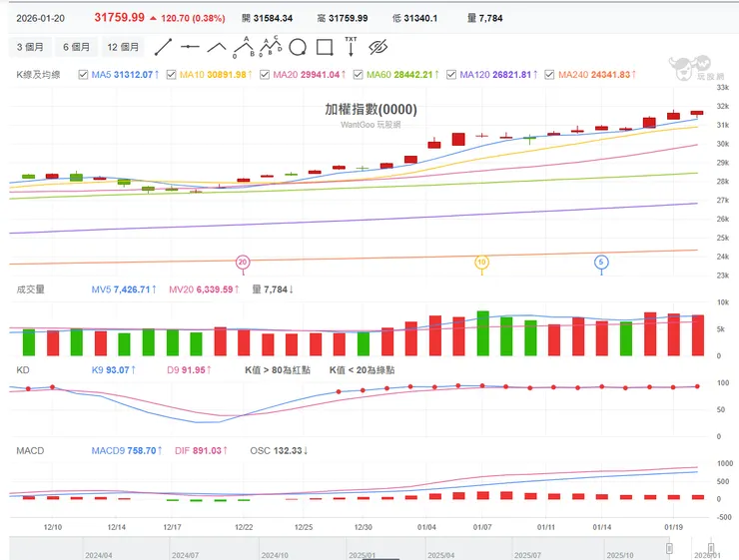Click the 成交量 section label
This screenshot has width=739, height=560.
point(31,289)
